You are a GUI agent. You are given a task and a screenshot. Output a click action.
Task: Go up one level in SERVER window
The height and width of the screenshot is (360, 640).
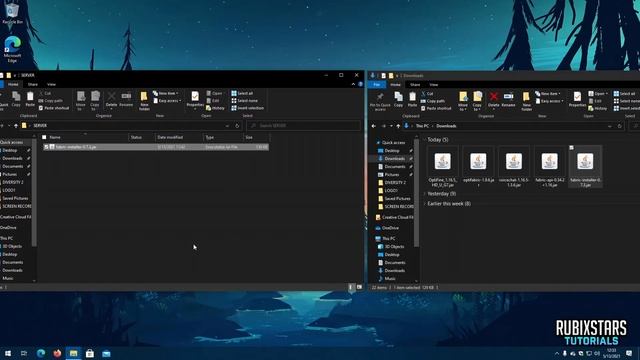tap(16, 126)
